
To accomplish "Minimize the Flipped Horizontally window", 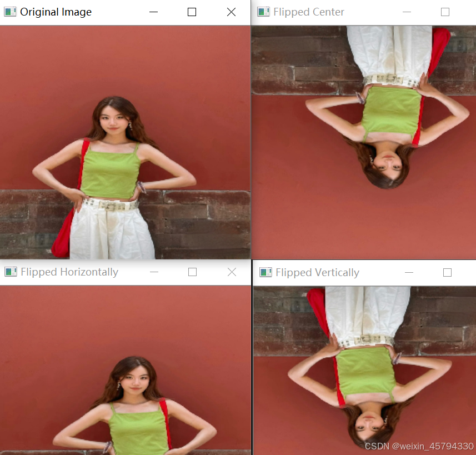I will [154, 272].
